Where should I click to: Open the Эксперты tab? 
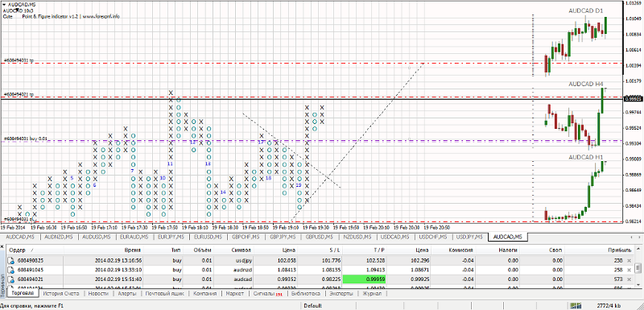point(341,294)
